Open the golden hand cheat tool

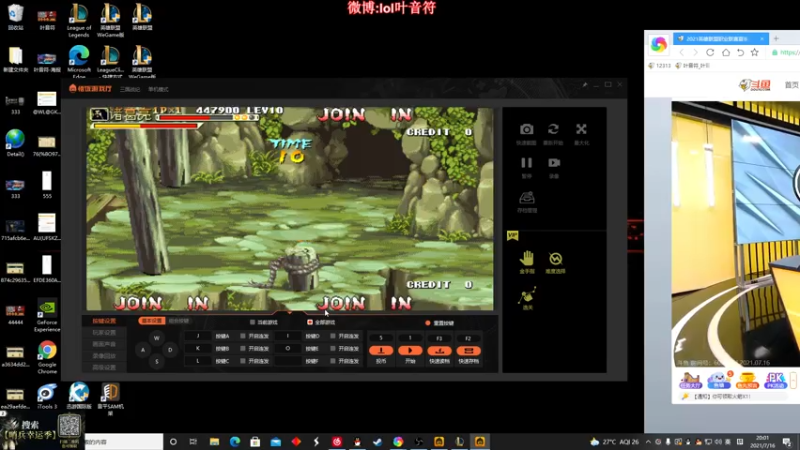pos(527,259)
